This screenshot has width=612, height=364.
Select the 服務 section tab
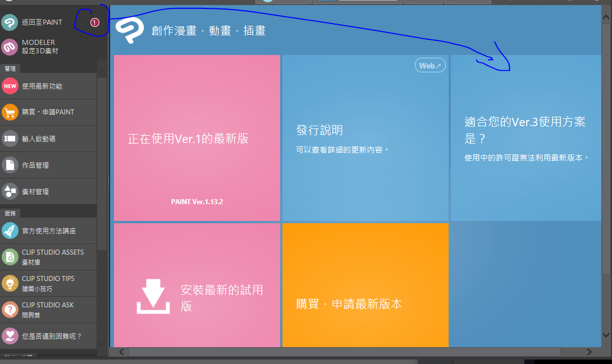click(10, 213)
